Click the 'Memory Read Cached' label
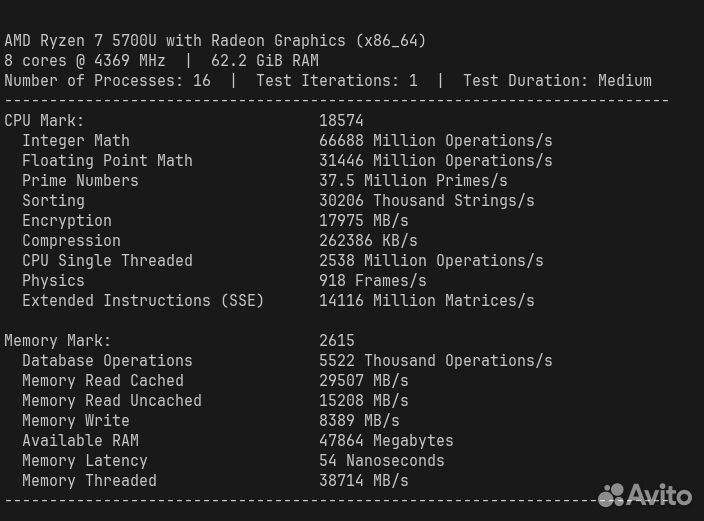Image resolution: width=704 pixels, height=521 pixels. coord(103,380)
